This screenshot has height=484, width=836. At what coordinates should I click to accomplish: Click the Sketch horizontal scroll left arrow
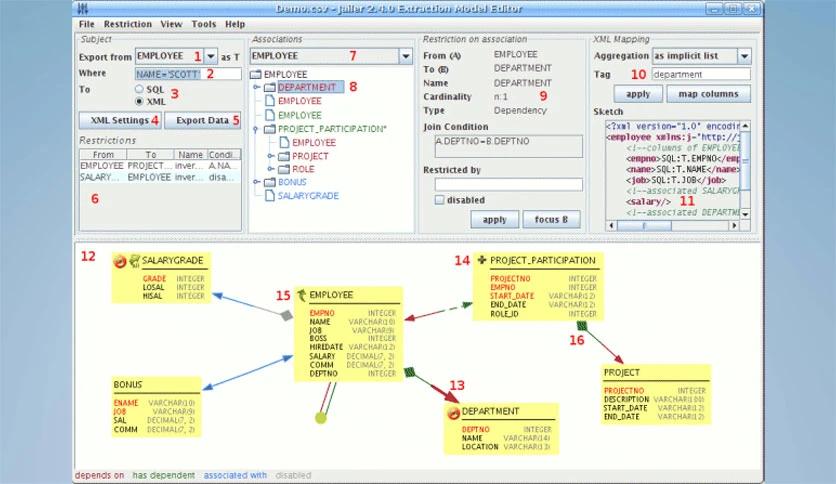[612, 225]
